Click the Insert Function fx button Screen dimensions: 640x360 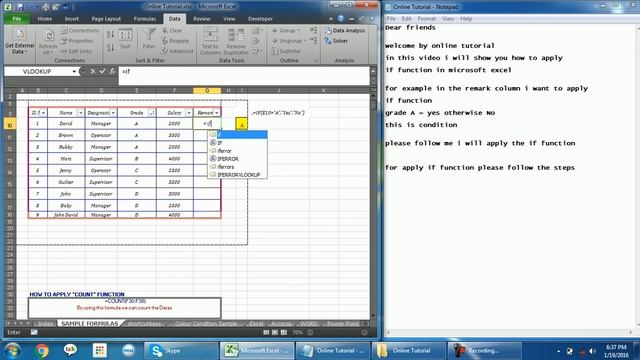[112, 71]
